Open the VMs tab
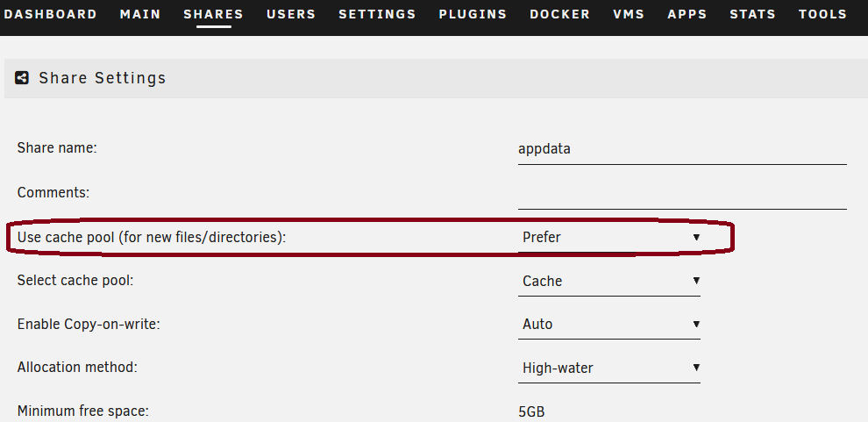 pos(629,14)
